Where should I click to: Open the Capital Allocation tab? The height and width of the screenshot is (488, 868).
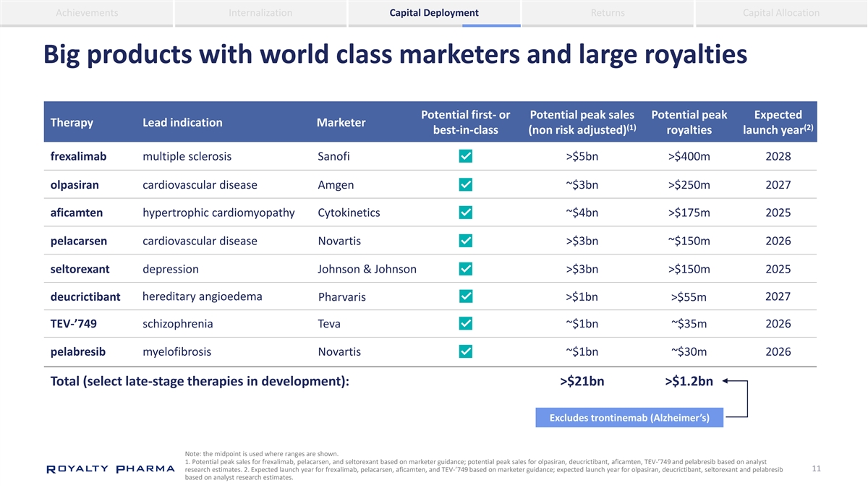tap(781, 13)
